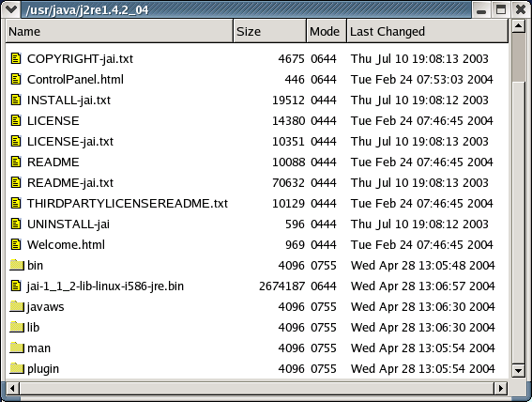The height and width of the screenshot is (402, 532).
Task: Close the /usr/java/j2re1.4.2_04 window
Action: click(x=521, y=9)
